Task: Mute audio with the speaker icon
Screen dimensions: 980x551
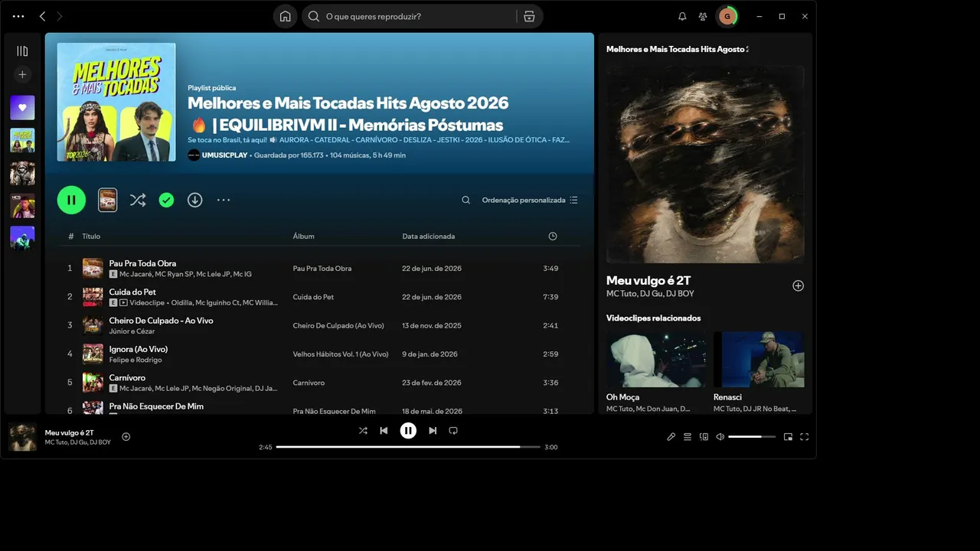Action: coord(720,437)
